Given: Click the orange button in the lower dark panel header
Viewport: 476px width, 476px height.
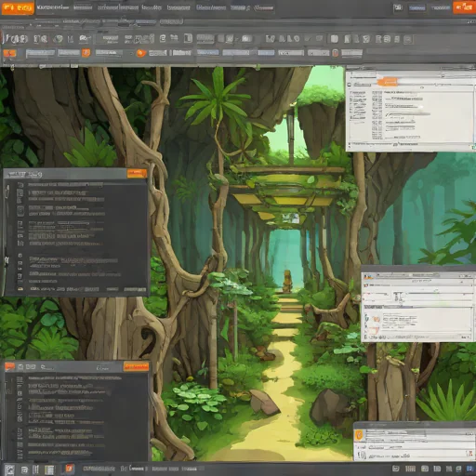Looking at the screenshot, I should coord(136,367).
